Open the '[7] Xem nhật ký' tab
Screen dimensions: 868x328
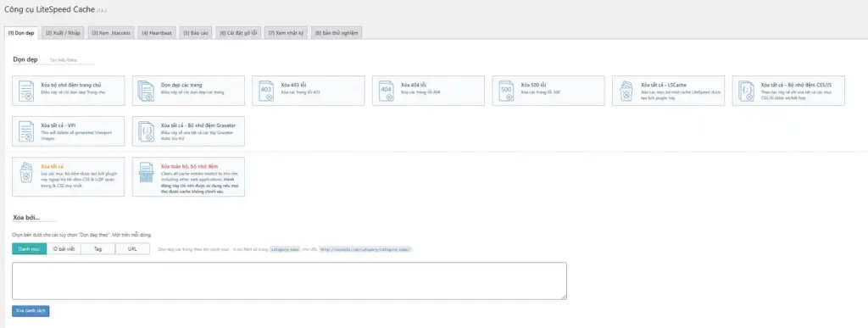pos(287,33)
